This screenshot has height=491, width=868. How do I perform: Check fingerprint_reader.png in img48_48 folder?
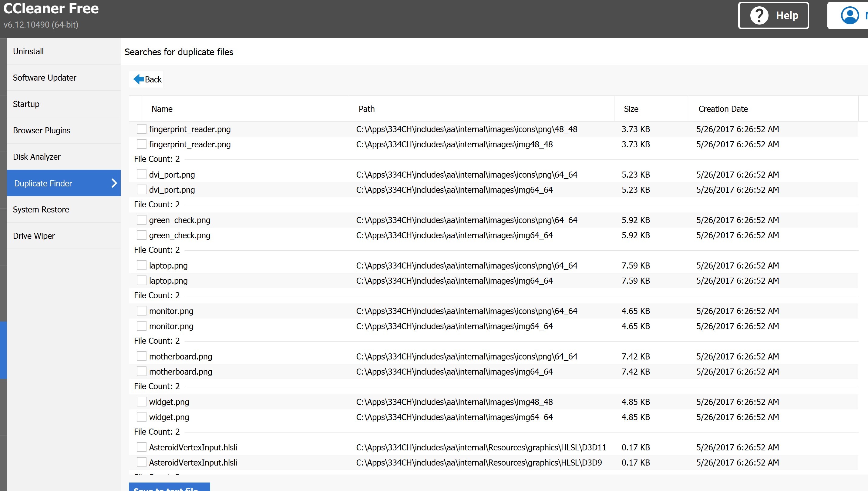141,144
